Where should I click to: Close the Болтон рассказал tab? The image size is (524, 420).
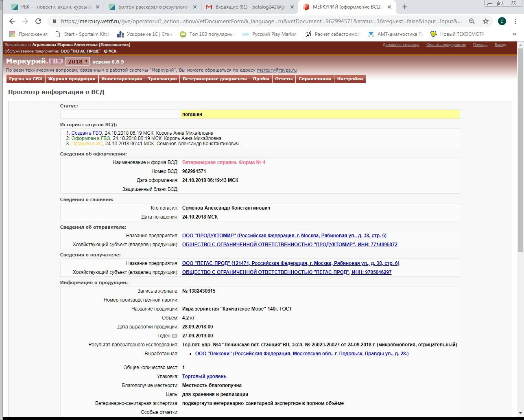[x=195, y=7]
